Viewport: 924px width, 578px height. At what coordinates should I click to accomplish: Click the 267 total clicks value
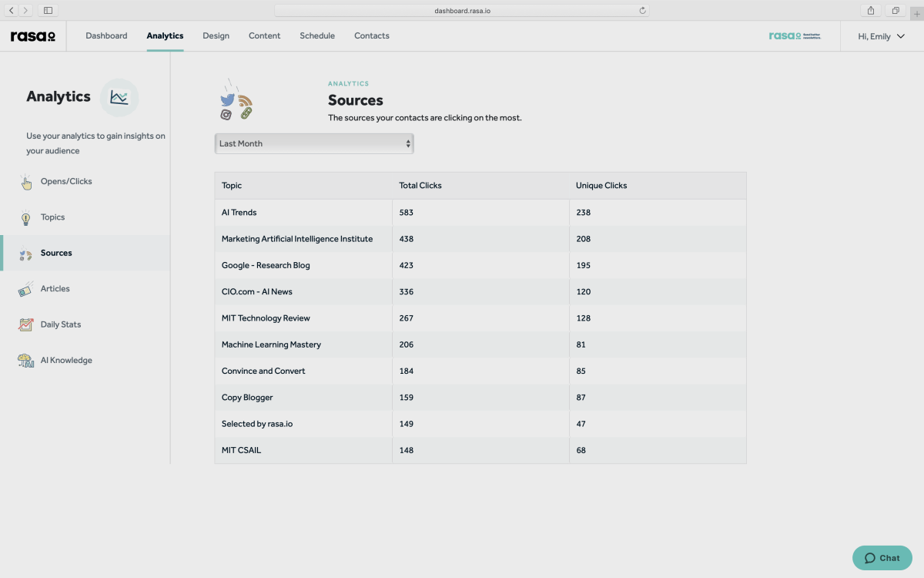coord(406,318)
